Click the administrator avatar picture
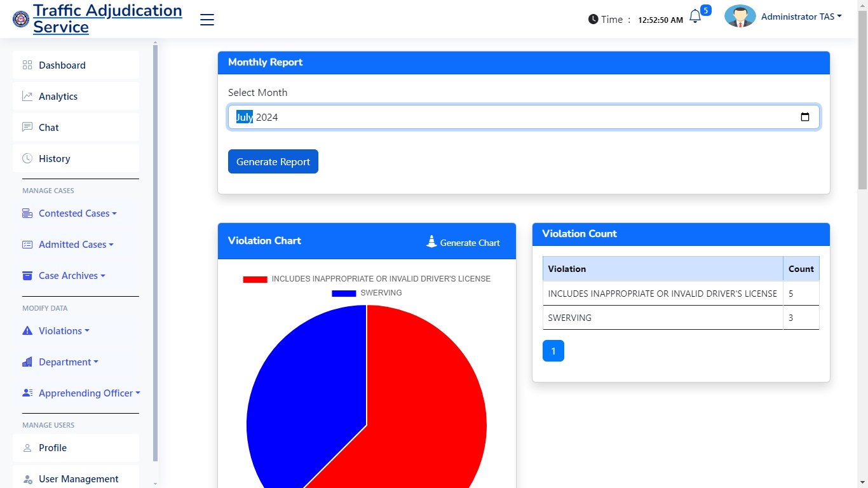868x488 pixels. pyautogui.click(x=740, y=17)
